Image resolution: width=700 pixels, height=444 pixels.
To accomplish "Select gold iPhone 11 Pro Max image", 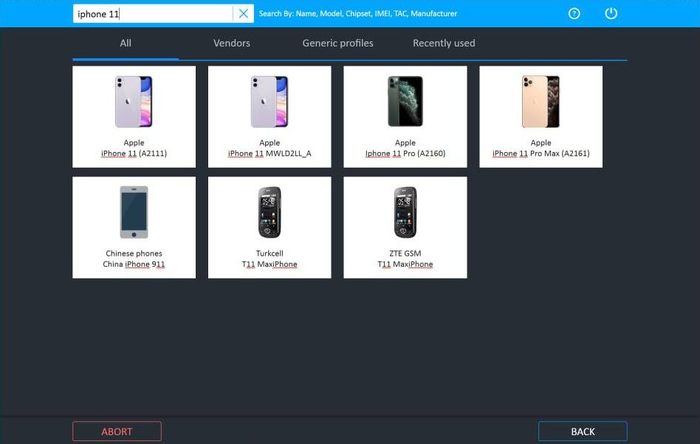I will (541, 101).
